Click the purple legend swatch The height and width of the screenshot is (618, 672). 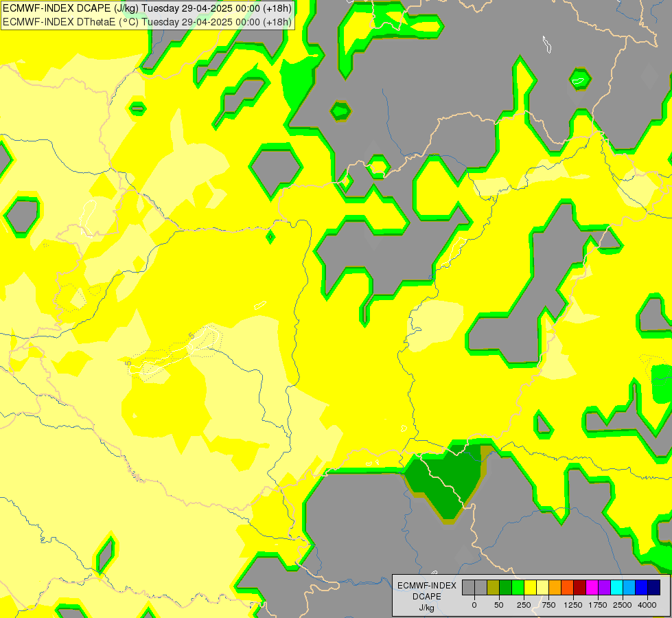click(x=604, y=587)
